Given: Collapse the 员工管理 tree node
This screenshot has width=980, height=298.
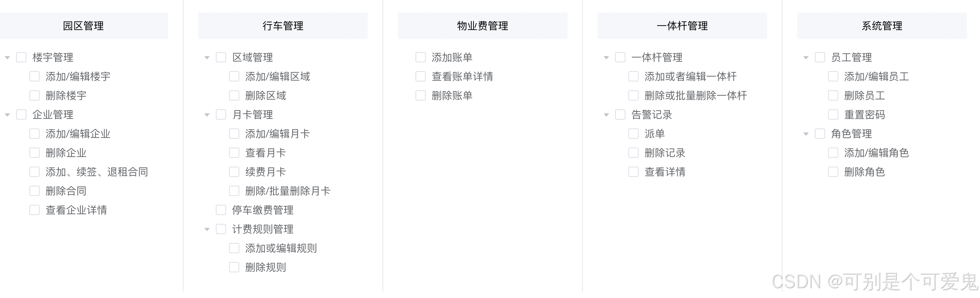Looking at the screenshot, I should [805, 57].
